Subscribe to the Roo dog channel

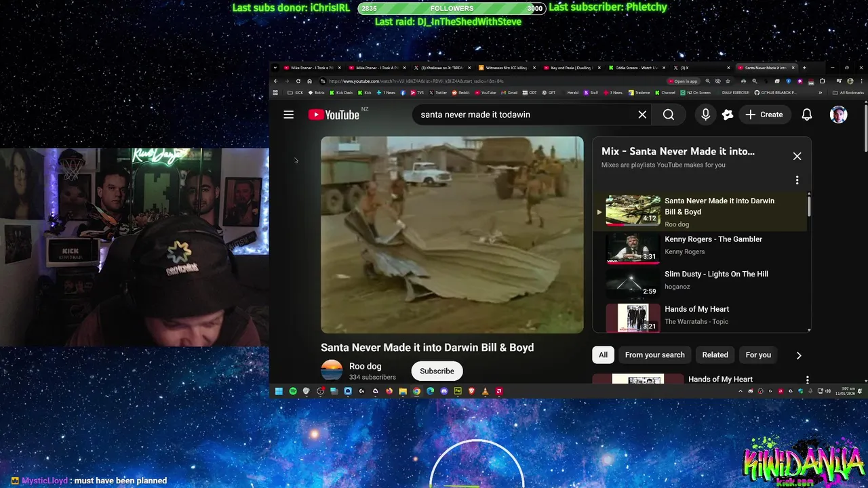[x=437, y=371]
